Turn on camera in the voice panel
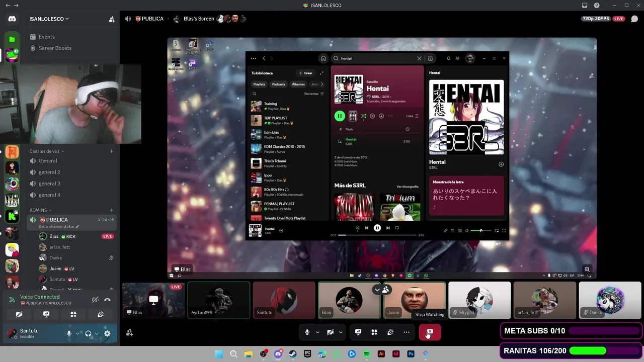Viewport: 644px width, 362px height. [x=19, y=314]
